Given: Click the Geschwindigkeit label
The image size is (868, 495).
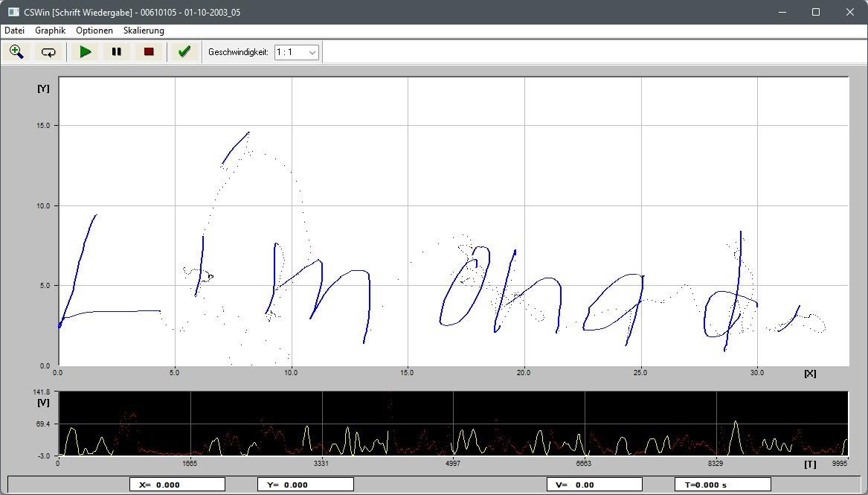Looking at the screenshot, I should [x=238, y=52].
